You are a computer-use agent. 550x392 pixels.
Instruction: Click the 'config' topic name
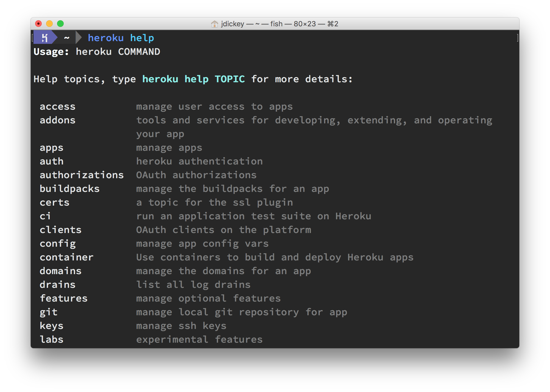pos(58,244)
